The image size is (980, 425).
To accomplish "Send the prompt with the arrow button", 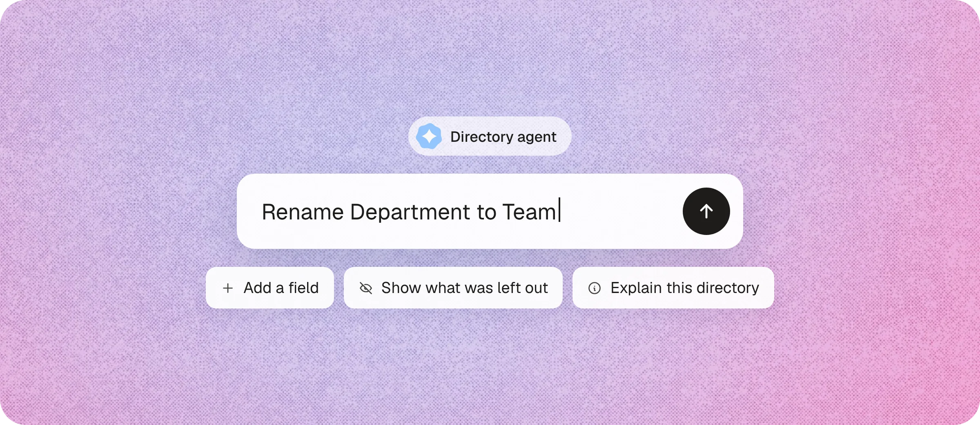I will tap(706, 211).
